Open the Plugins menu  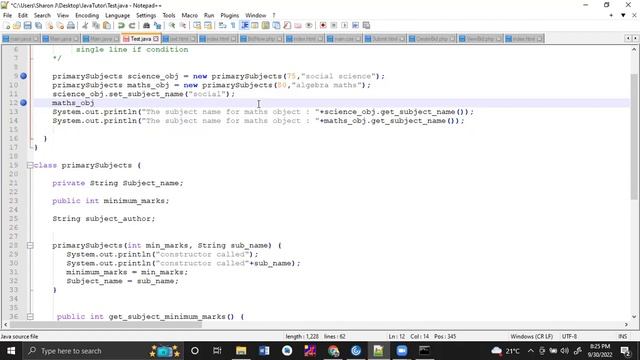point(229,15)
